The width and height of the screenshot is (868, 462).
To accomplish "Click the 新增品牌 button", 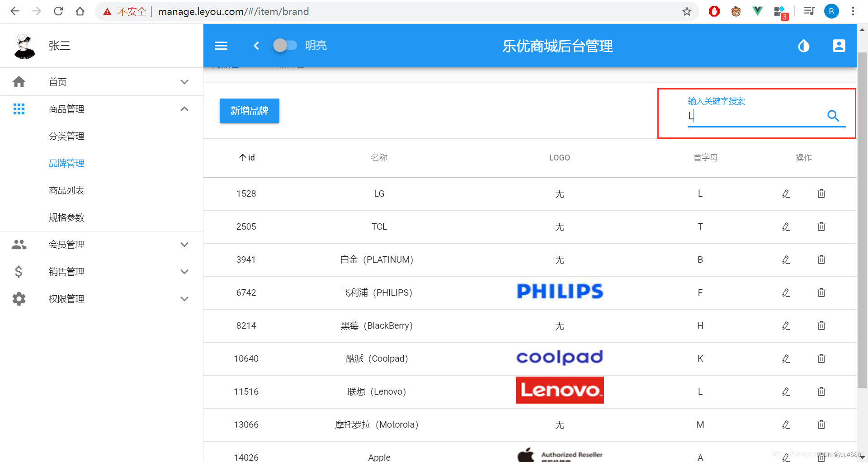I will (250, 111).
